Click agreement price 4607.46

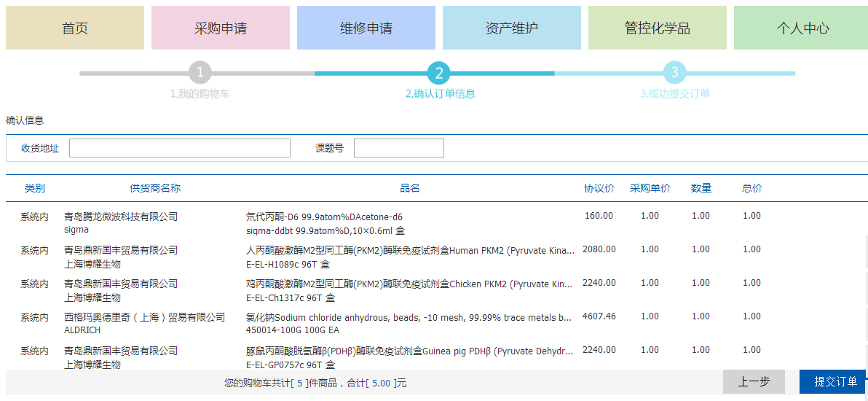click(599, 316)
